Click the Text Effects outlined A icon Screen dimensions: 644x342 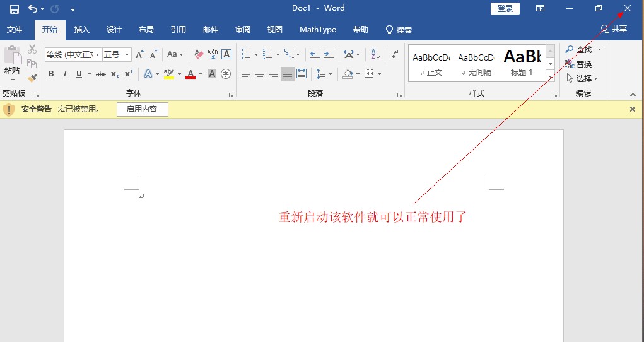148,74
